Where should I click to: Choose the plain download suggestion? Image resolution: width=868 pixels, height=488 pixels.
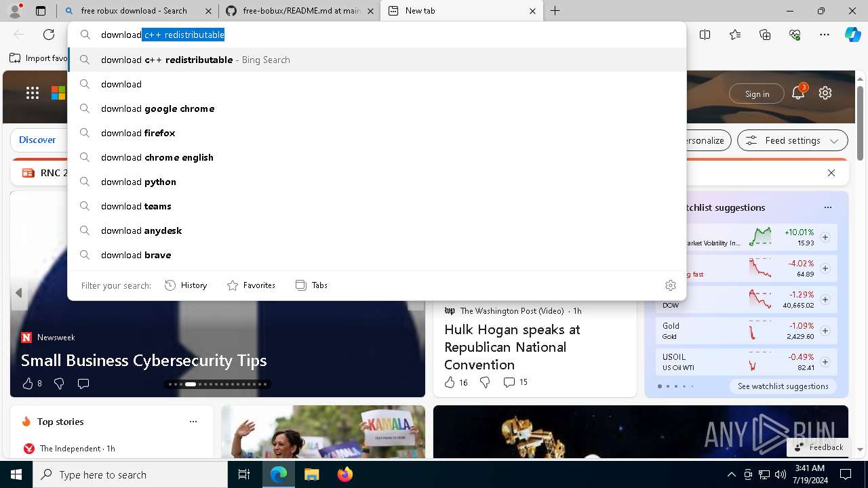coord(377,84)
